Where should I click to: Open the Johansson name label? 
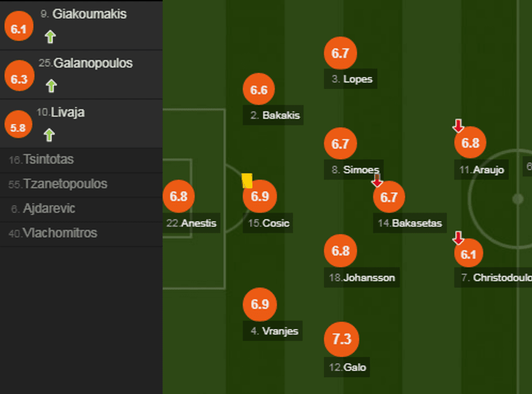(x=362, y=277)
